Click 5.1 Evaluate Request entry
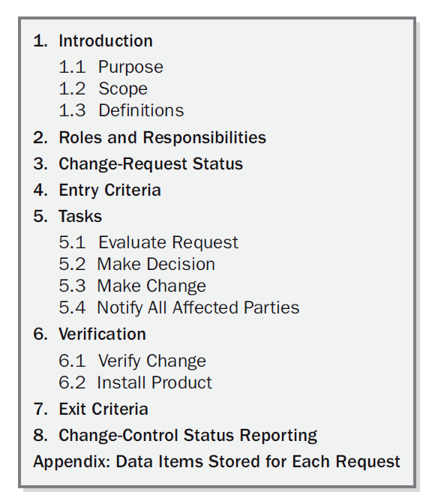The height and width of the screenshot is (504, 444). tap(148, 243)
